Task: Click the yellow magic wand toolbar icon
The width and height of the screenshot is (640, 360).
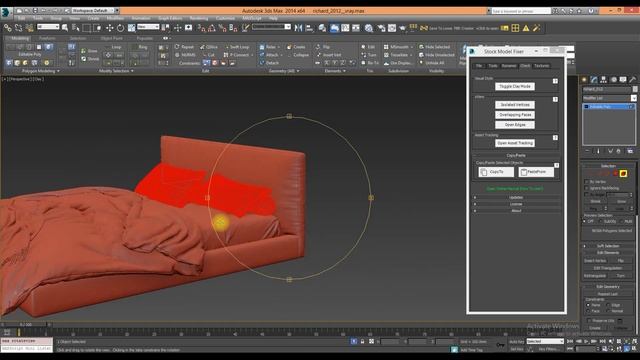Action: coord(537,28)
